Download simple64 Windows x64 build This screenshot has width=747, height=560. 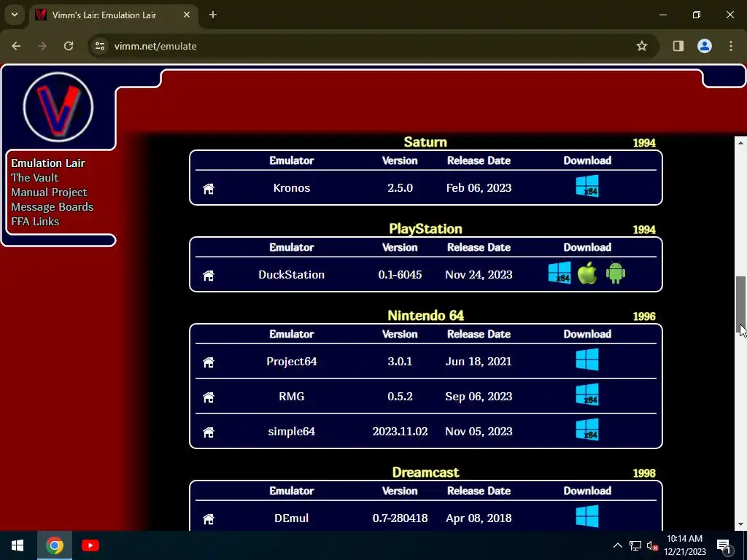[x=587, y=429]
